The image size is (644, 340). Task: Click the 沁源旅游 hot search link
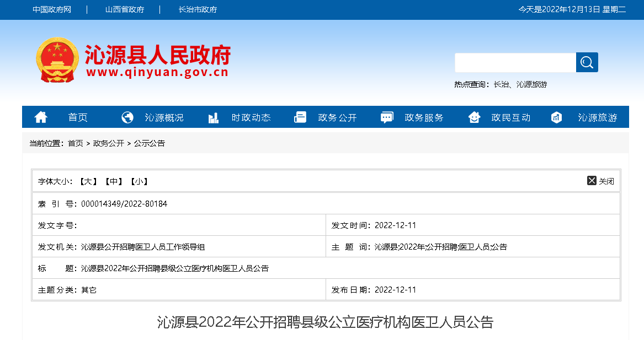531,84
